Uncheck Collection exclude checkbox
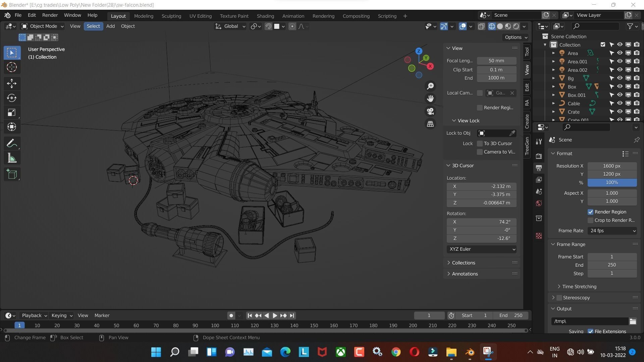644x362 pixels. coord(603,45)
